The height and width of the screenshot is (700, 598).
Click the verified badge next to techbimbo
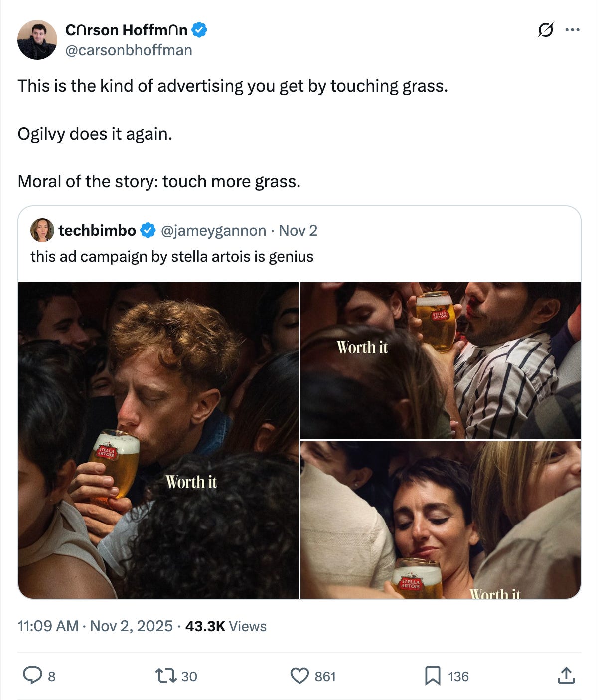click(x=148, y=230)
